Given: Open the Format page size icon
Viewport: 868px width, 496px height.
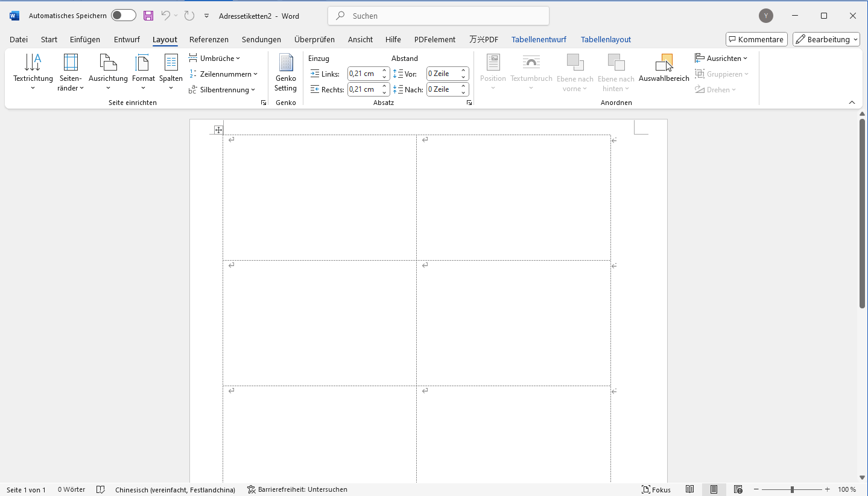Looking at the screenshot, I should click(x=142, y=63).
